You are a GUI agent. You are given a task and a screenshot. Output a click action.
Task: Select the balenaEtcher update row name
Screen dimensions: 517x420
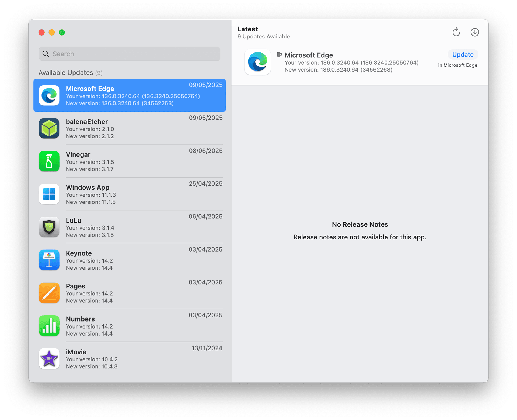click(87, 122)
